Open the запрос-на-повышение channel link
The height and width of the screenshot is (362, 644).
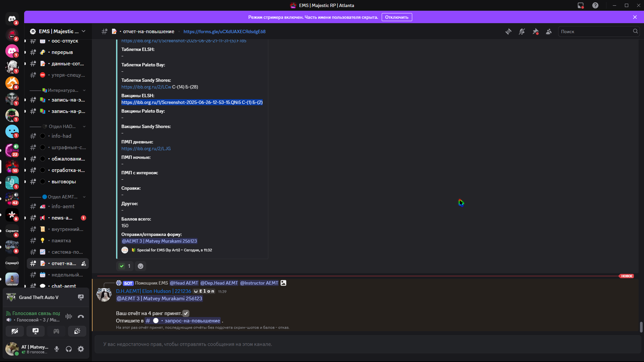point(182,321)
